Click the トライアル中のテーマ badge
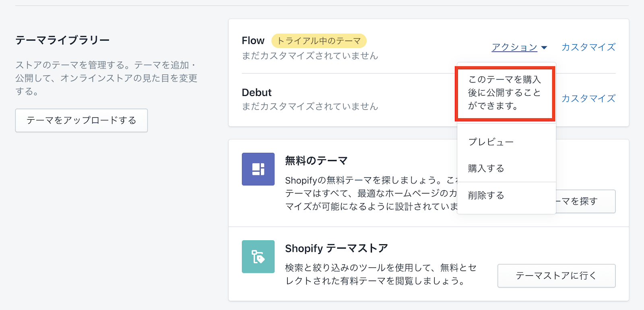This screenshot has height=310, width=644. point(319,41)
